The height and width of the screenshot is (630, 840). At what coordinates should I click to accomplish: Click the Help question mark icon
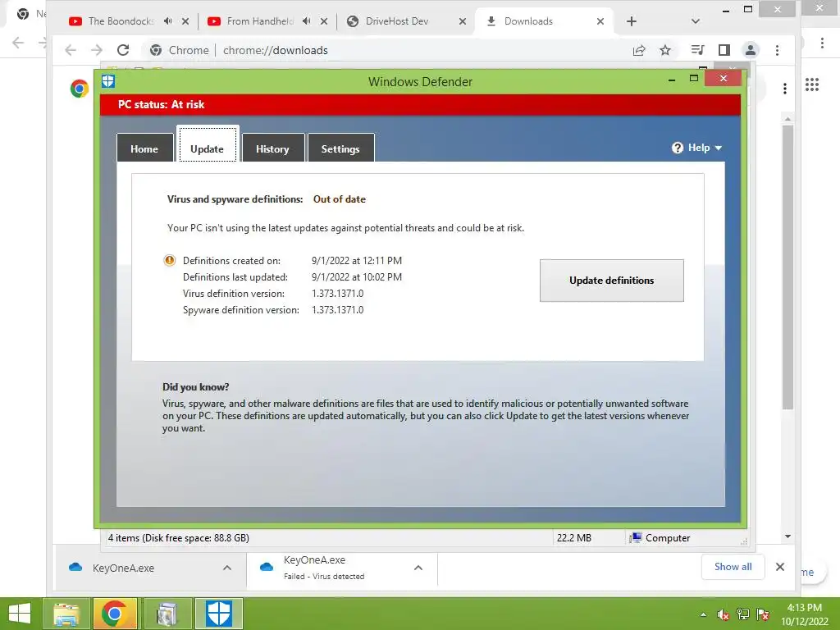[677, 148]
